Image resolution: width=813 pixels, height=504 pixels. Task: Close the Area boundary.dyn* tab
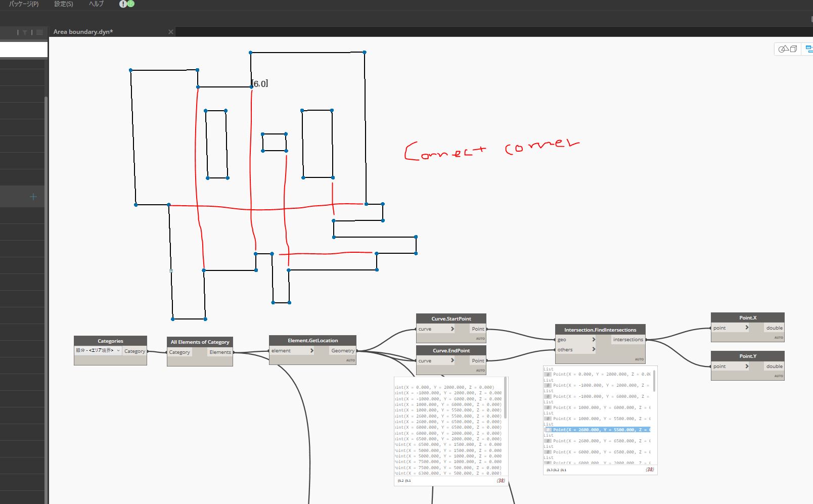coord(171,32)
